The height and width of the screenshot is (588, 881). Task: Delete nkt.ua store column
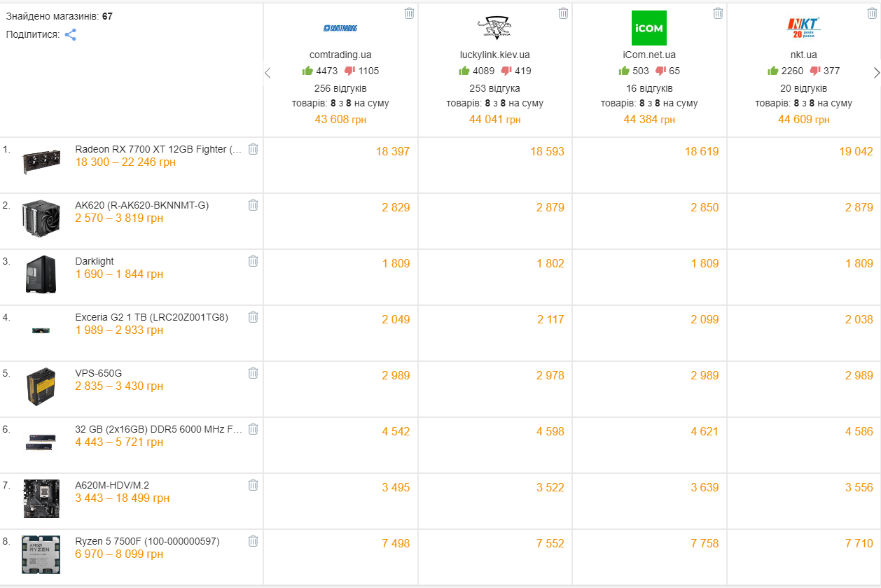pyautogui.click(x=872, y=13)
